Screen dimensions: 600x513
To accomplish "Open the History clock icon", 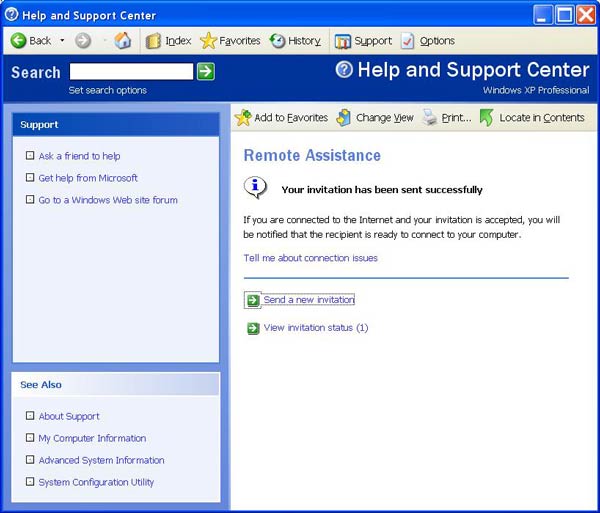I will [277, 41].
